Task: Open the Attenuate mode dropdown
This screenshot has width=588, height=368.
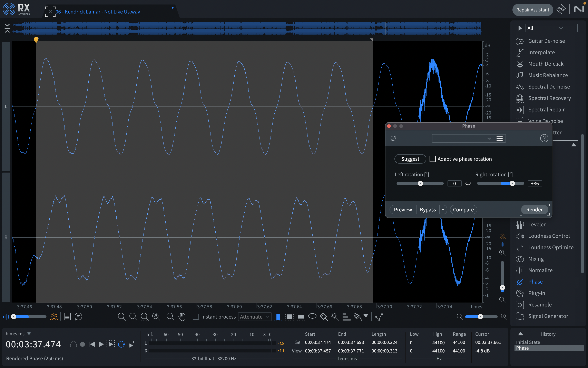Action: click(254, 317)
